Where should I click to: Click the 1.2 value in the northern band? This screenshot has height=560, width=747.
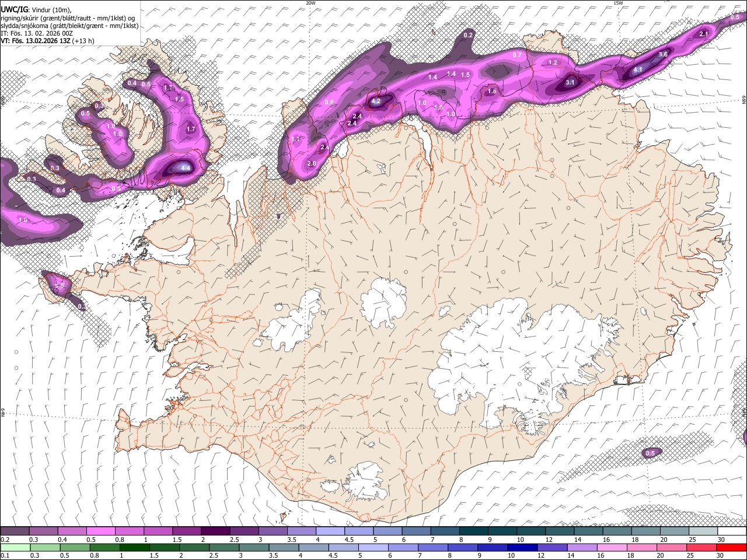tap(553, 62)
